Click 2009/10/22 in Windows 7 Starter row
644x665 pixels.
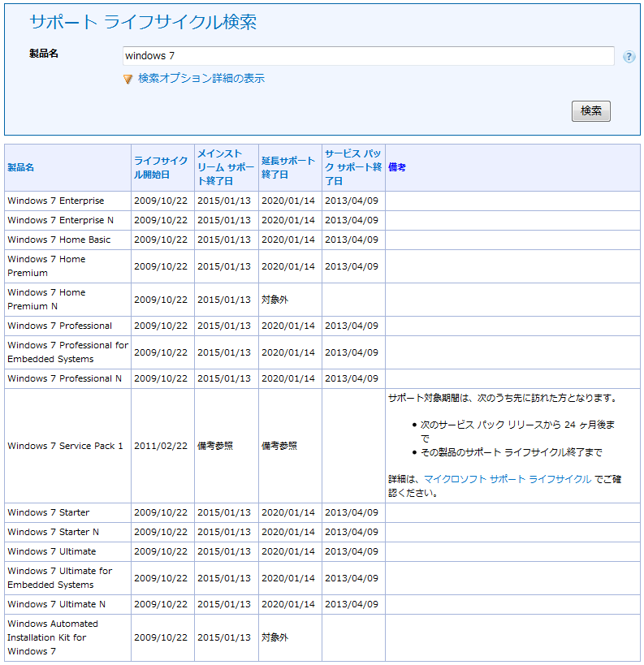(161, 512)
